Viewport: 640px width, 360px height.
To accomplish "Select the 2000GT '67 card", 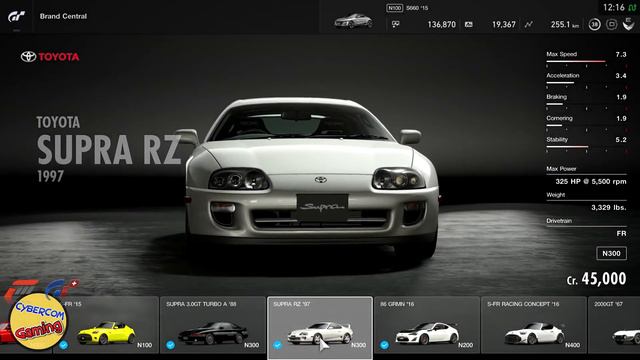I will (614, 325).
